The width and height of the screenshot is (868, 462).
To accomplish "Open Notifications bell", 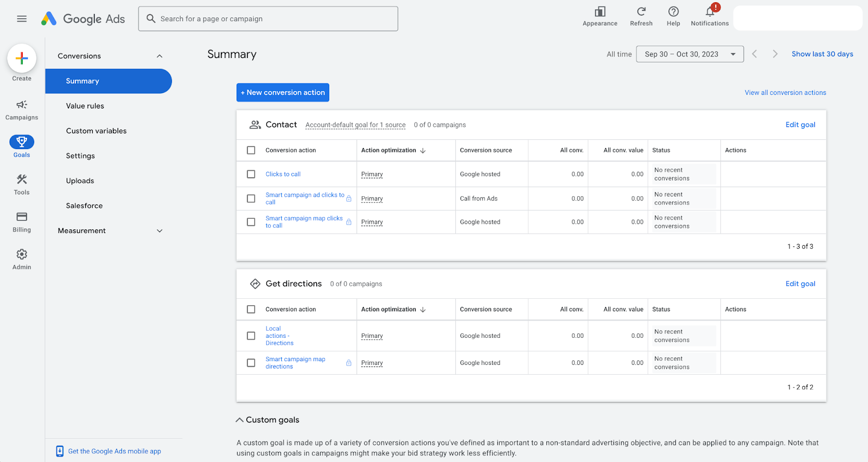I will pyautogui.click(x=710, y=12).
